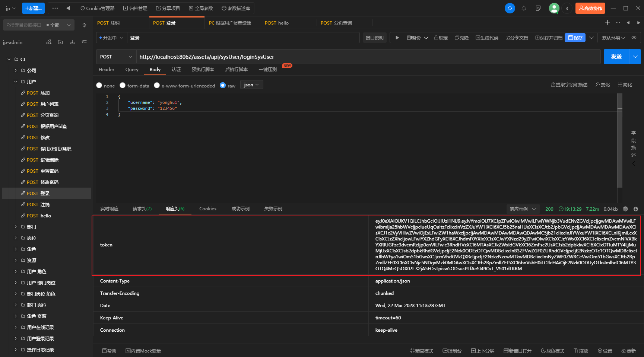The height and width of the screenshot is (357, 644).
Task: Toggle 精简模式 compact mode
Action: (421, 351)
